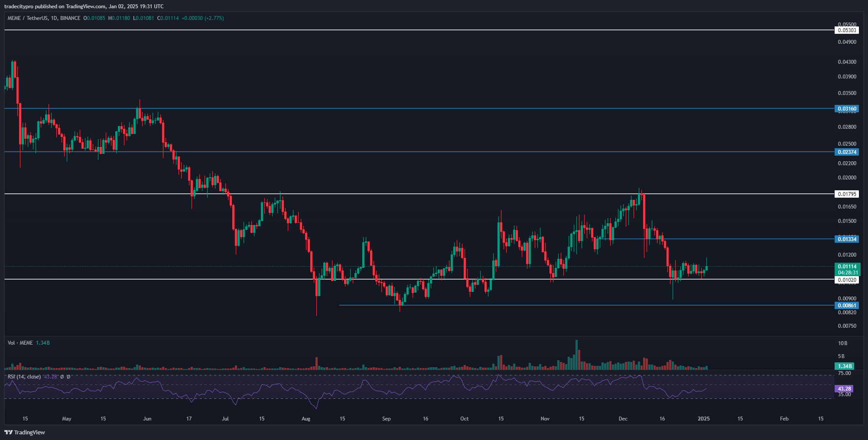Click the 'Oct' label on the time axis
868x440 pixels.
(465, 419)
